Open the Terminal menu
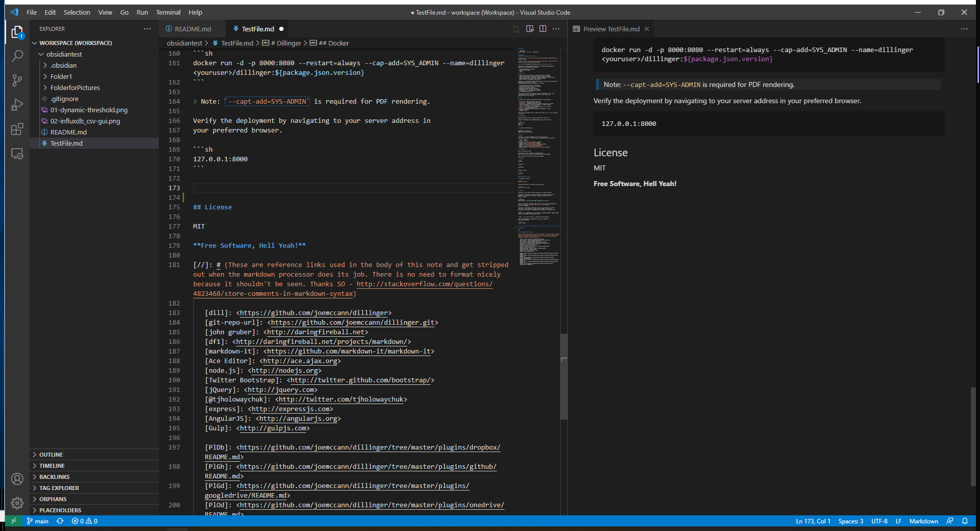Screen dimensions: 980x531 click(x=168, y=12)
